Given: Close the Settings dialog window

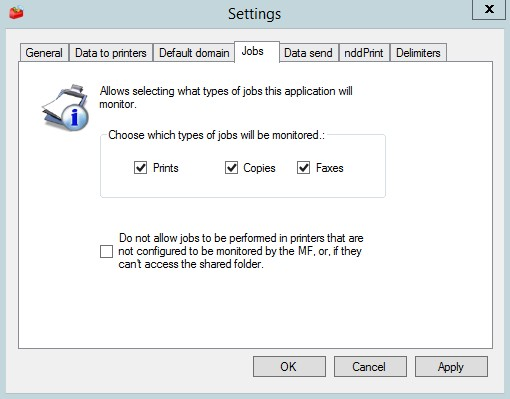Looking at the screenshot, I should 489,9.
